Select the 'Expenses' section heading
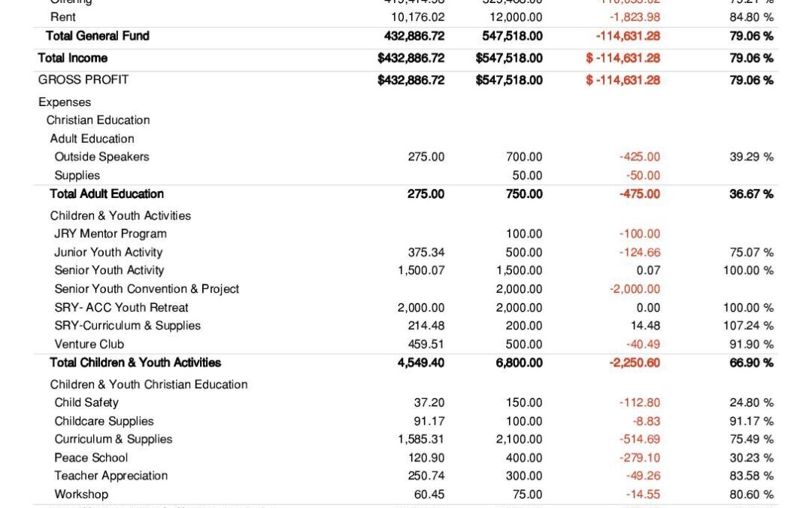Screen dimensions: 812x508 (65, 102)
